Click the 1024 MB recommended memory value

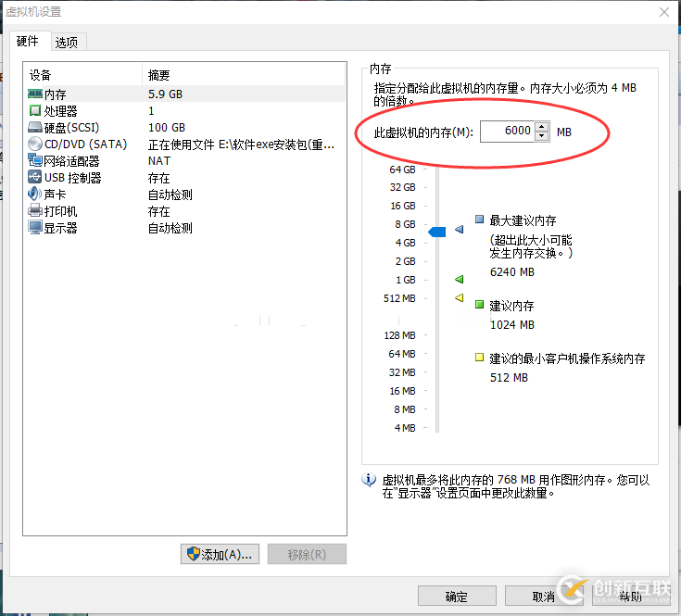[x=512, y=325]
